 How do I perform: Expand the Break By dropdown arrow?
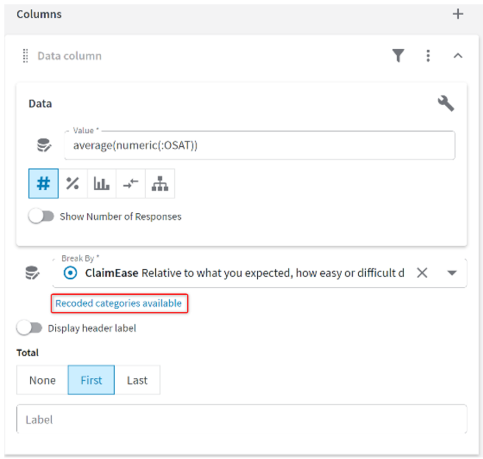click(452, 273)
